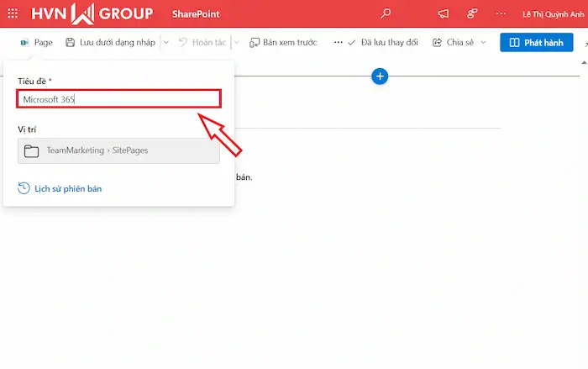Click the megaphone announcements icon
This screenshot has width=588, height=369.
click(444, 13)
